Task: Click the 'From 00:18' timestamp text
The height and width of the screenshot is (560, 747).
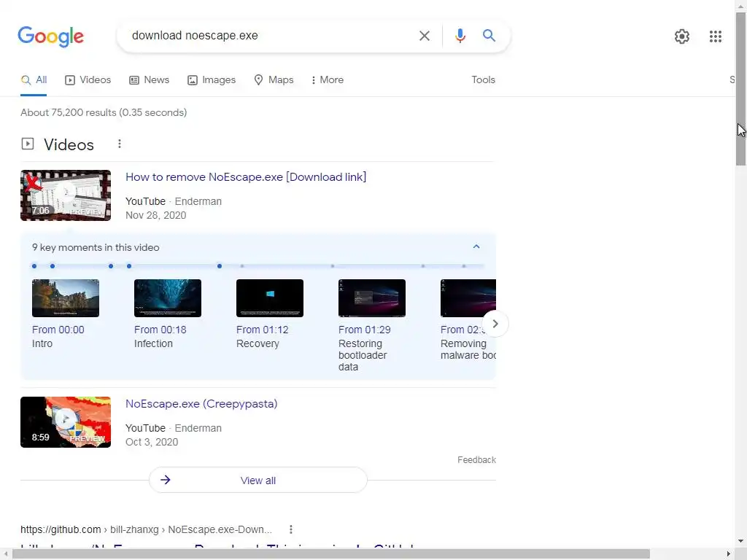Action: tap(160, 330)
